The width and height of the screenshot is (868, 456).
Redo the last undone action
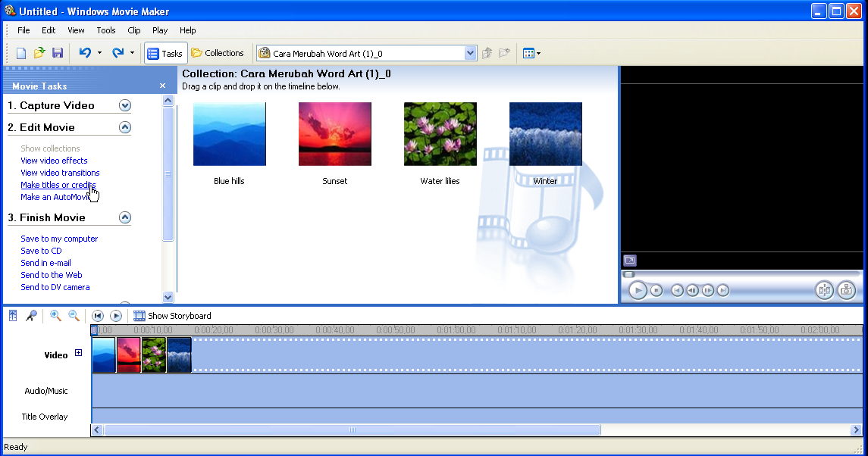click(x=118, y=53)
